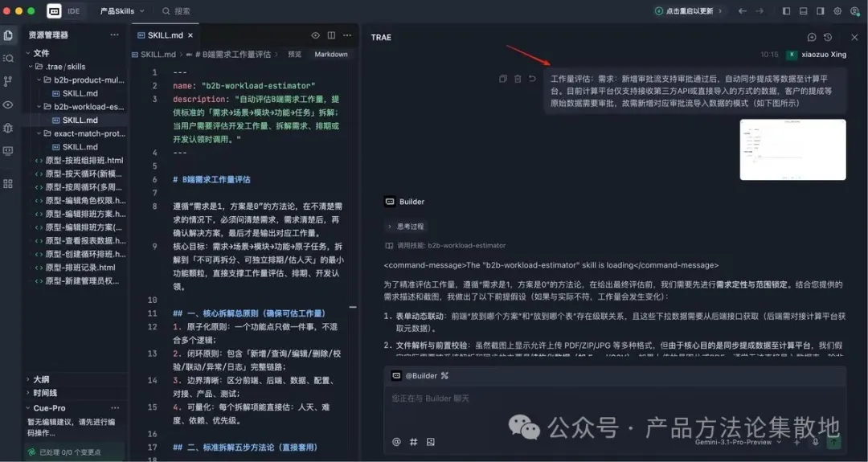Toggle the right sidebar layout
868x462 pixels.
click(821, 11)
